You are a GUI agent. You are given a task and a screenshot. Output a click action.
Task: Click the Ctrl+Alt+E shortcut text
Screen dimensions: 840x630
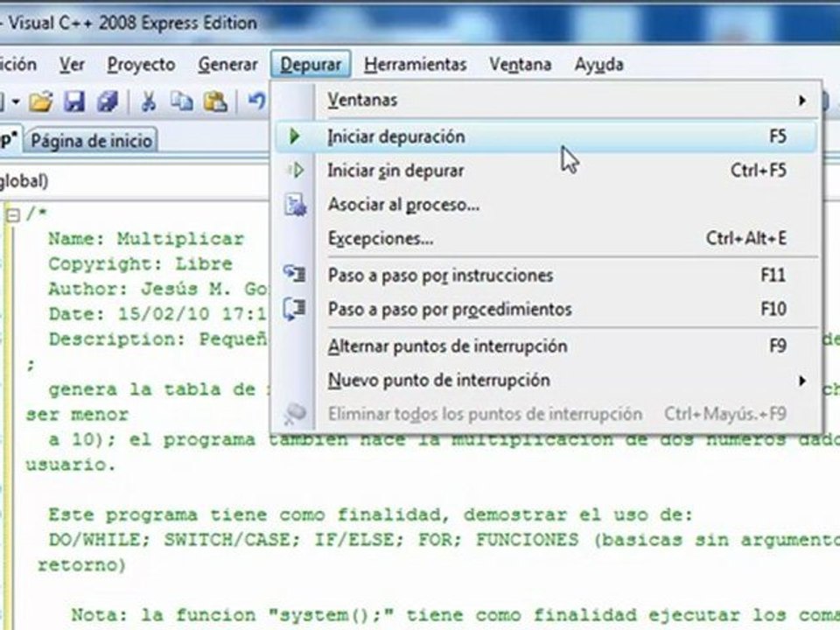point(746,238)
